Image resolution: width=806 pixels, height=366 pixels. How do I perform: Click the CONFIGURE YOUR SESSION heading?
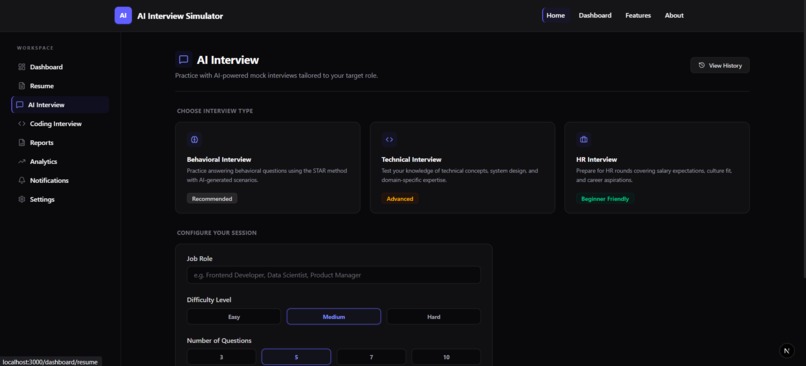click(x=216, y=233)
